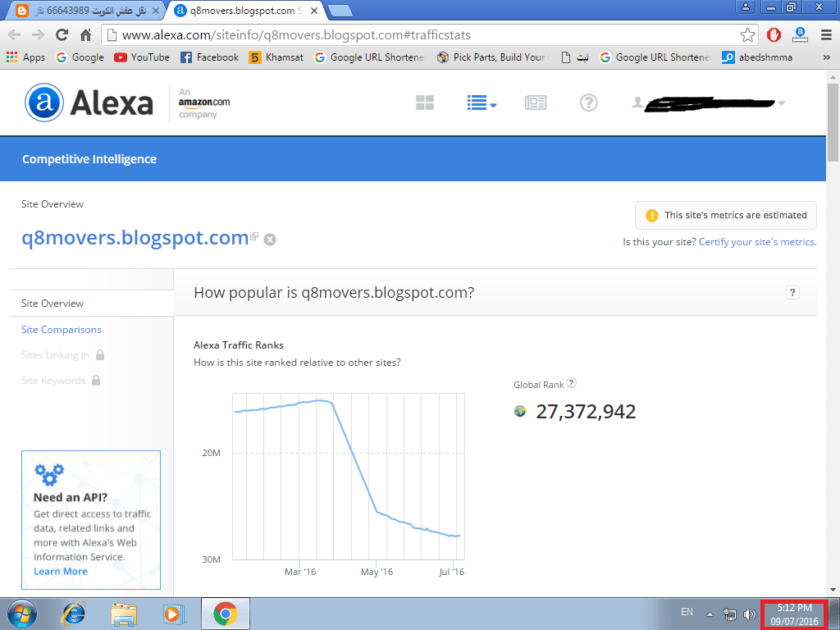Image resolution: width=840 pixels, height=630 pixels.
Task: Click the Alexa traffic rank graph
Action: 348,477
